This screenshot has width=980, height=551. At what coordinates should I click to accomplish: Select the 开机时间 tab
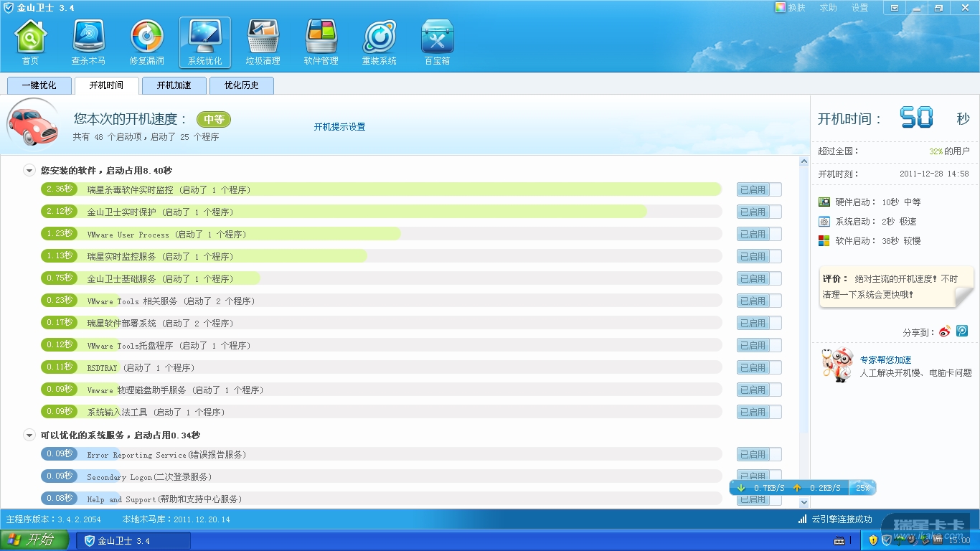point(106,85)
